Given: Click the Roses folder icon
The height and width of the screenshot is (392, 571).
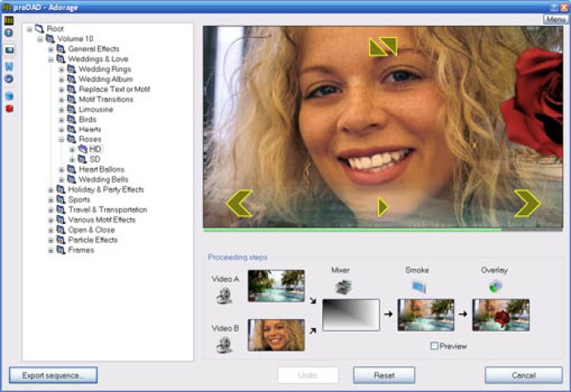Looking at the screenshot, I should coord(72,139).
